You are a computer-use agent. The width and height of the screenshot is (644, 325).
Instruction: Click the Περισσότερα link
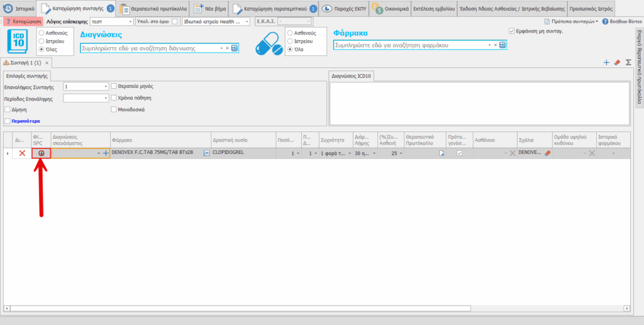[24, 121]
